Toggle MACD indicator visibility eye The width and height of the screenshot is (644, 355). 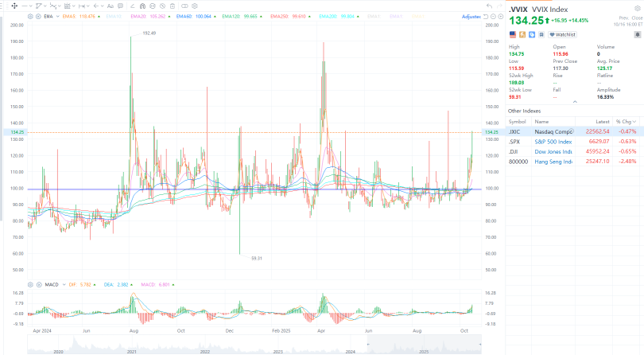pyautogui.click(x=38, y=284)
